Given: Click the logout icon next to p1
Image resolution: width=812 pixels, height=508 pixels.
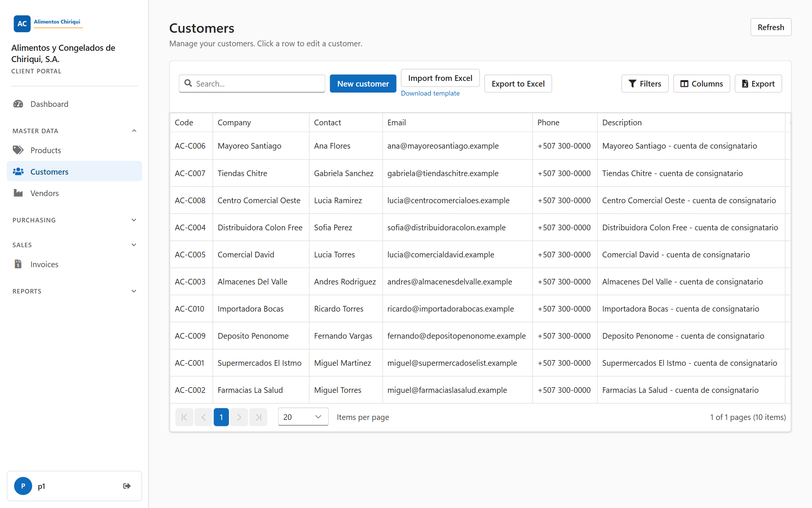Looking at the screenshot, I should [127, 486].
